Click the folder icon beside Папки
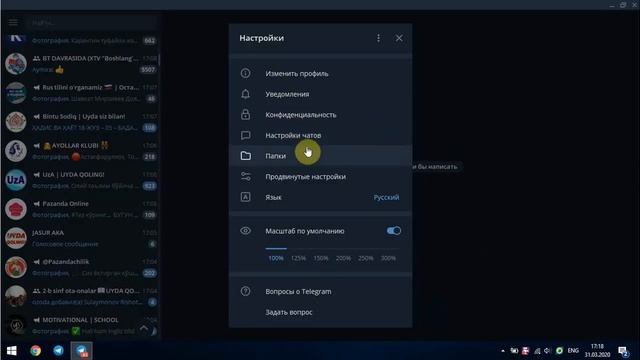Image resolution: width=640 pixels, height=360 pixels. (245, 156)
